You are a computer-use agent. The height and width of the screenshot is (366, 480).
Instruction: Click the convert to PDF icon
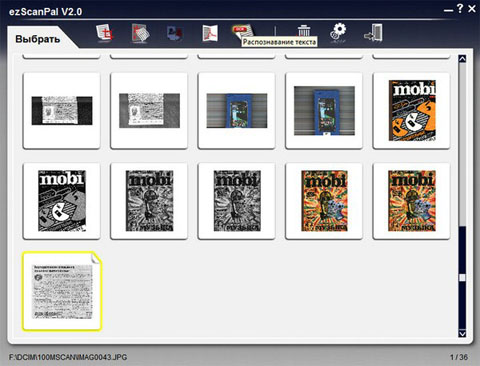(x=210, y=33)
